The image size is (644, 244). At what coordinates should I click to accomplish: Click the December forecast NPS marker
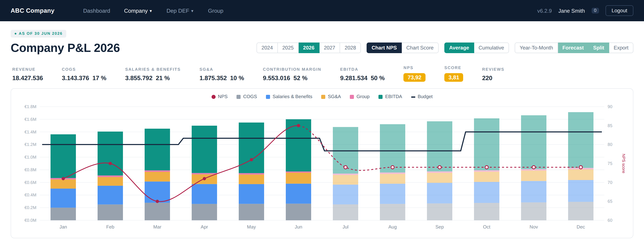coord(581,167)
